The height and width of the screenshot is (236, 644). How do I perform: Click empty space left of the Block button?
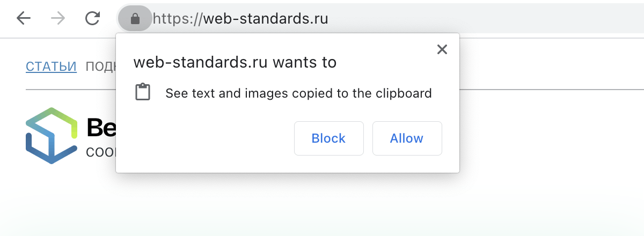coord(215,138)
